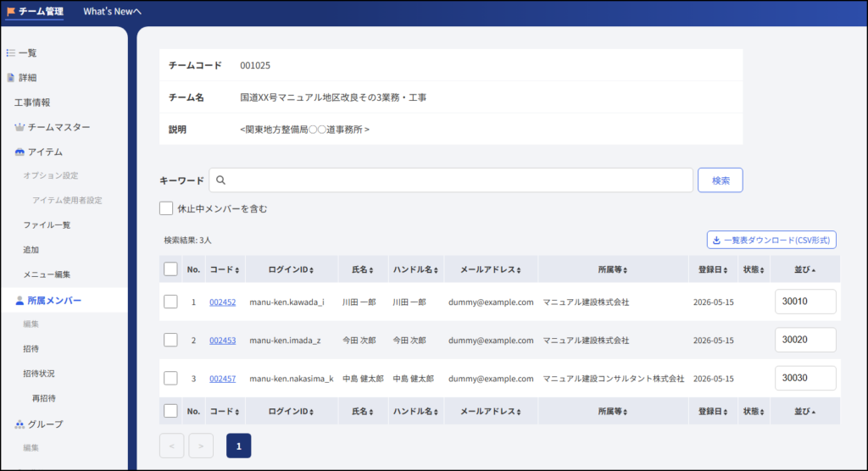Click the 並び field showing 30030

(805, 378)
